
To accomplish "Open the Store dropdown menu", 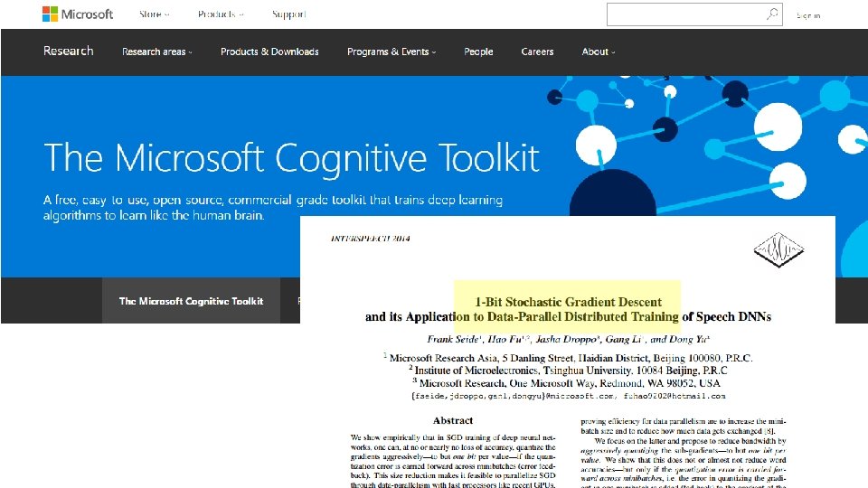I will (x=154, y=14).
